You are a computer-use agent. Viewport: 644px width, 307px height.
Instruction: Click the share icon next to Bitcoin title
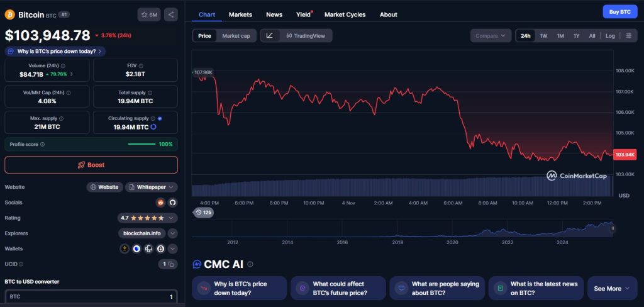point(171,14)
